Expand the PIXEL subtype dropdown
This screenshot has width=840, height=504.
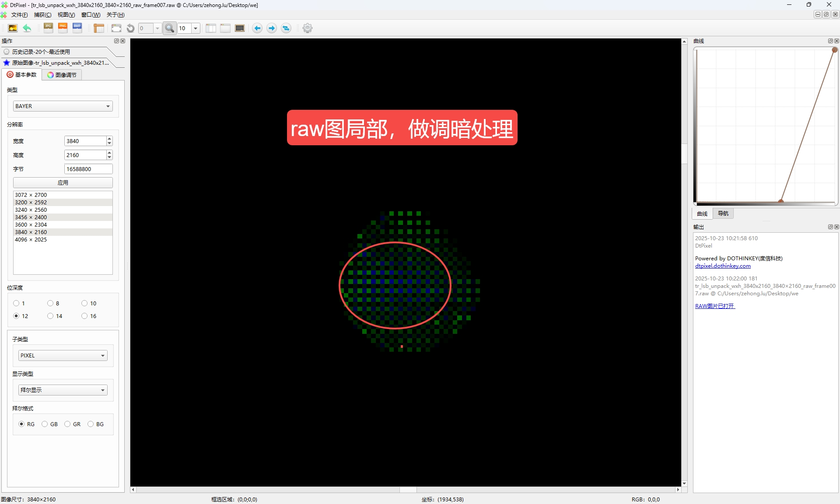coord(63,355)
